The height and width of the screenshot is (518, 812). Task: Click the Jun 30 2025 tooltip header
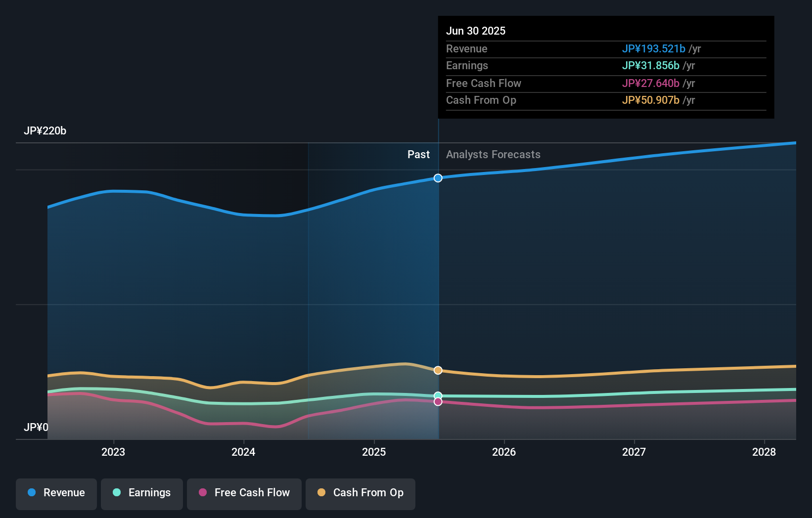476,31
